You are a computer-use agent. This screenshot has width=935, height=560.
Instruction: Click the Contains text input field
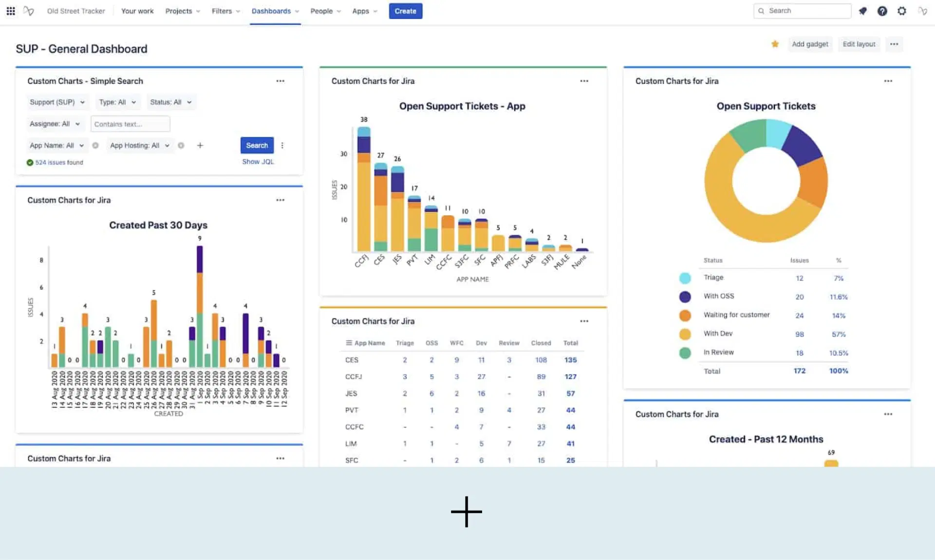pos(130,124)
